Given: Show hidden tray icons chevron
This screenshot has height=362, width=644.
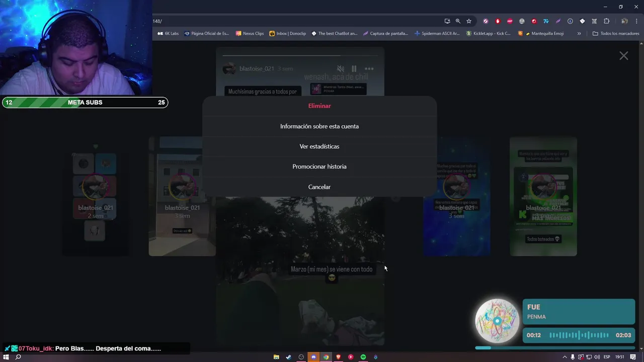Looking at the screenshot, I should click(x=565, y=357).
